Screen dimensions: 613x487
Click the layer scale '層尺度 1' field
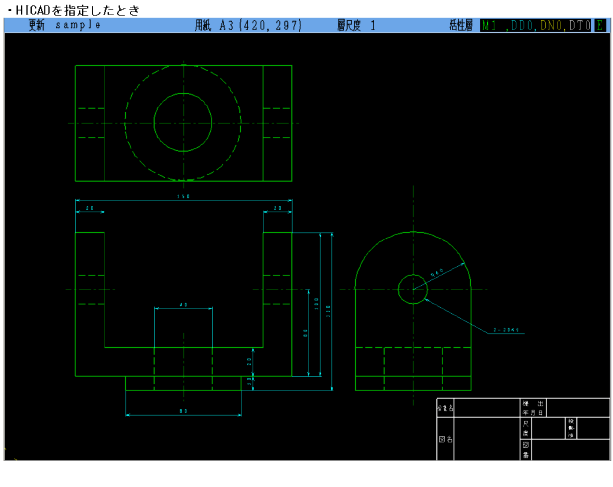[357, 25]
